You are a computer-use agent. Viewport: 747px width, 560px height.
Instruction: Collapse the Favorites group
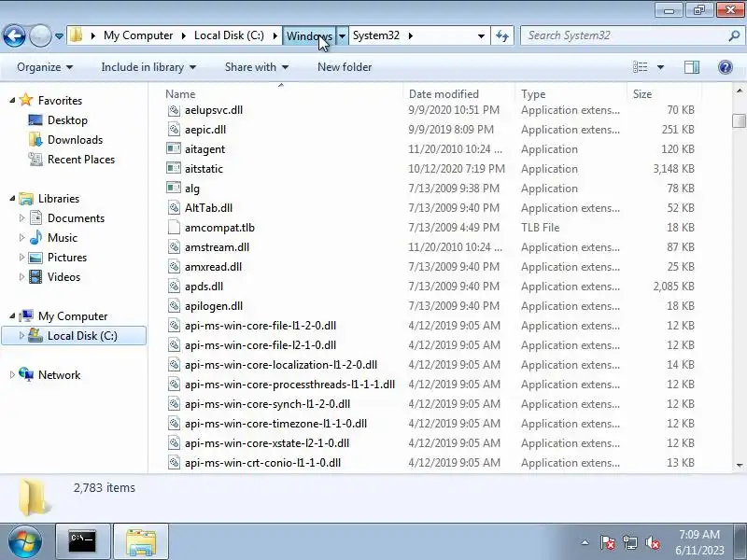pyautogui.click(x=12, y=101)
